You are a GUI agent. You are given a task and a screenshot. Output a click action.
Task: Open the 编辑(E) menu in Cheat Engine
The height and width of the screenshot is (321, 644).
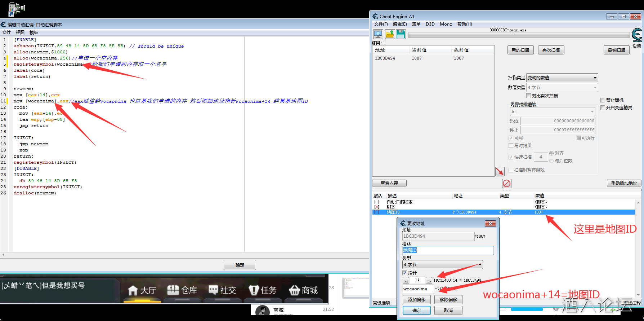click(400, 24)
